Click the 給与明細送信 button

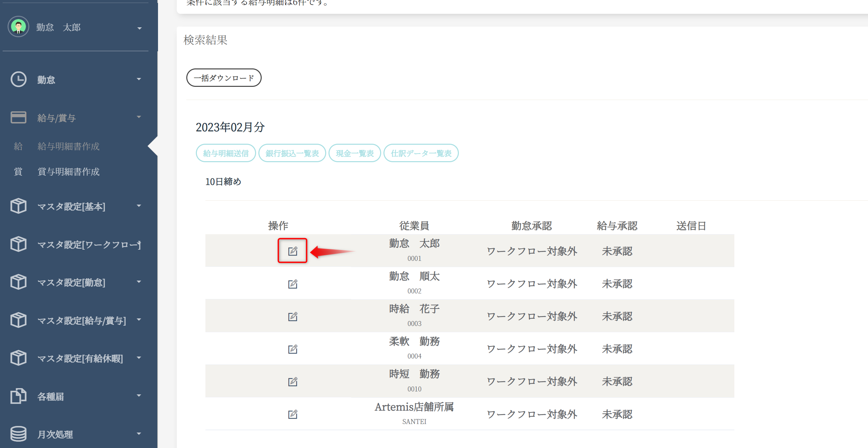click(x=226, y=153)
